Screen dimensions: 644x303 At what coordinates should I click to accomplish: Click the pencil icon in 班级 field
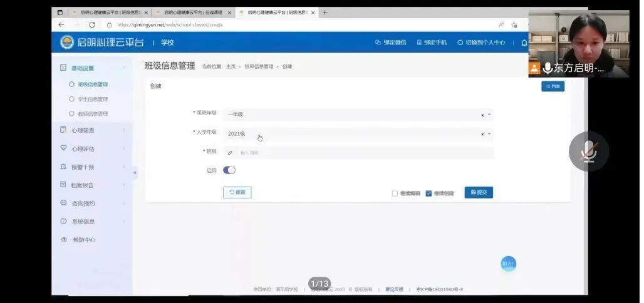pos(230,153)
